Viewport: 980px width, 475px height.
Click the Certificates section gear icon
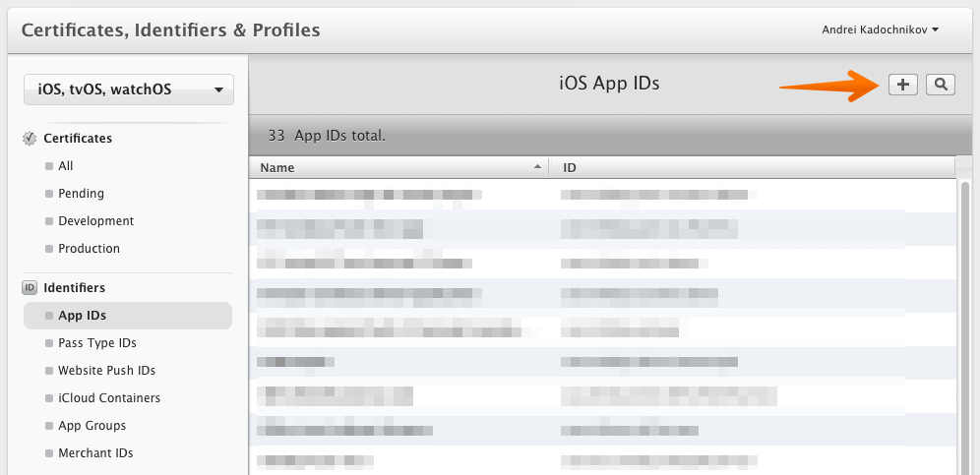[30, 139]
